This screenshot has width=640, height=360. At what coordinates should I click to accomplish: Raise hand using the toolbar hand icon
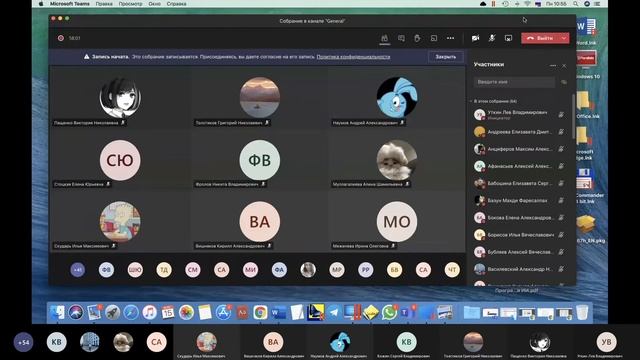[x=417, y=38]
